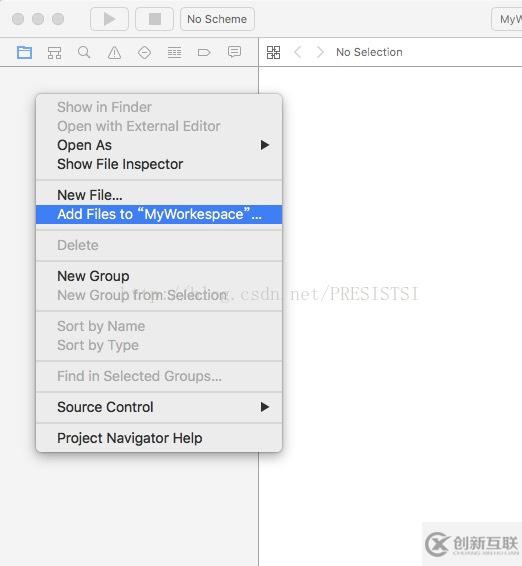
Task: Open the Find navigator magnifier icon
Action: [84, 53]
